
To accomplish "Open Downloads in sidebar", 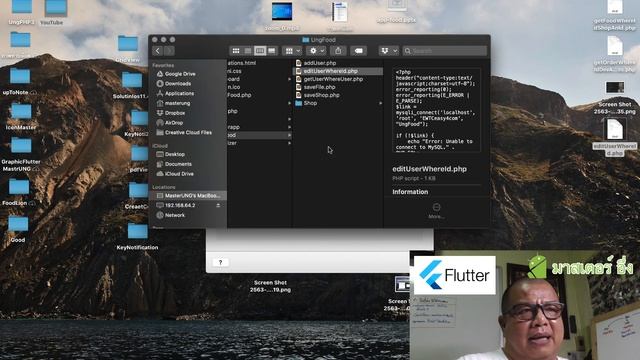I will coord(178,84).
